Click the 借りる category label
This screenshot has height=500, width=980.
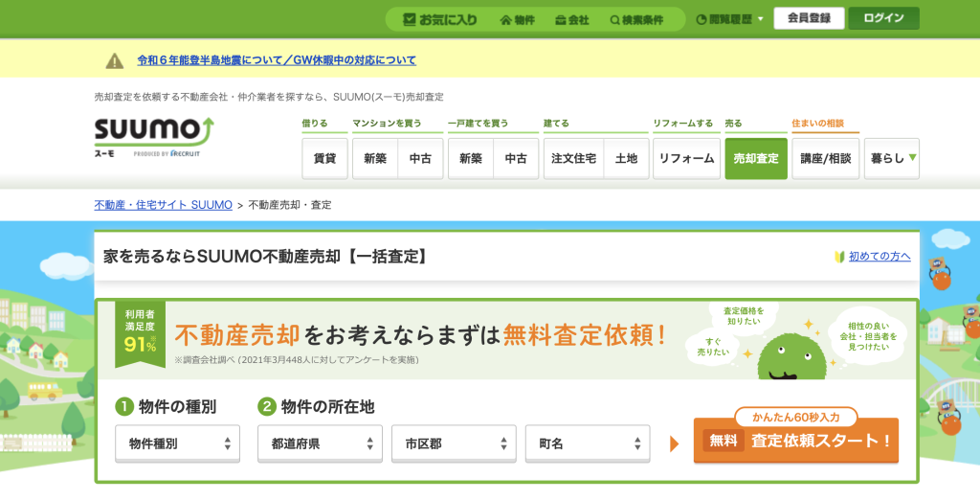pyautogui.click(x=314, y=124)
